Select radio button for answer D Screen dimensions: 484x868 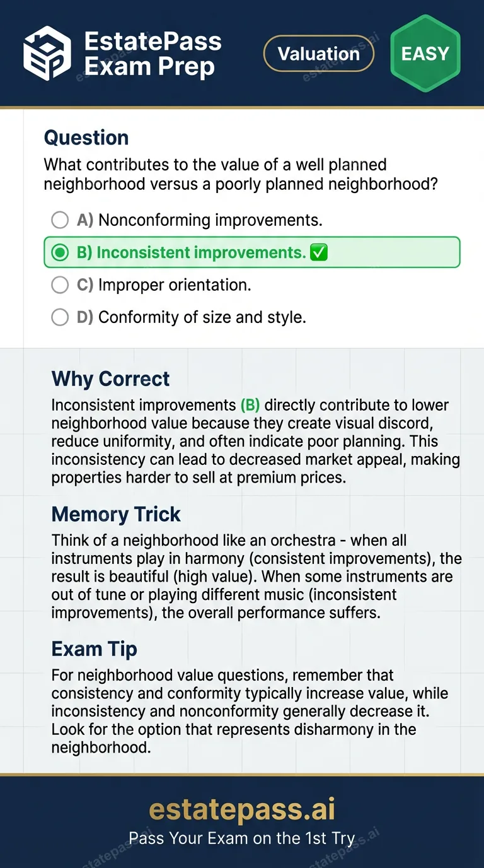pos(60,317)
